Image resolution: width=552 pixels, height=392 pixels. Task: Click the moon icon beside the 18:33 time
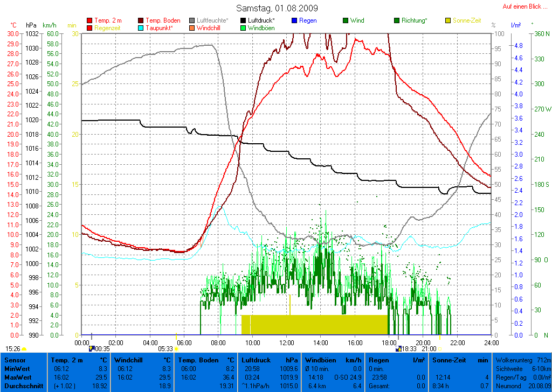click(398, 349)
